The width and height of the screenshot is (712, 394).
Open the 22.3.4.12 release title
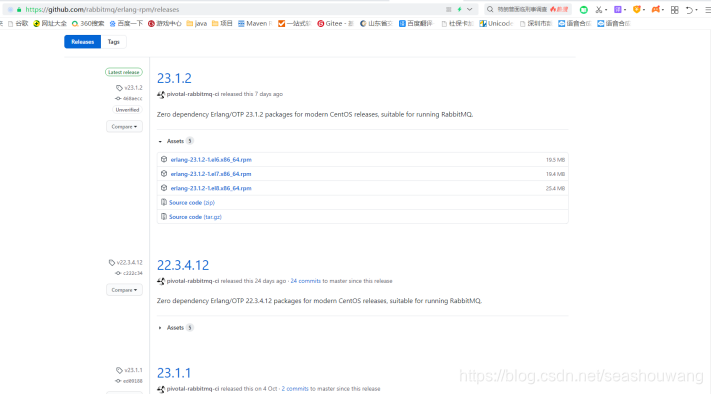pos(183,265)
